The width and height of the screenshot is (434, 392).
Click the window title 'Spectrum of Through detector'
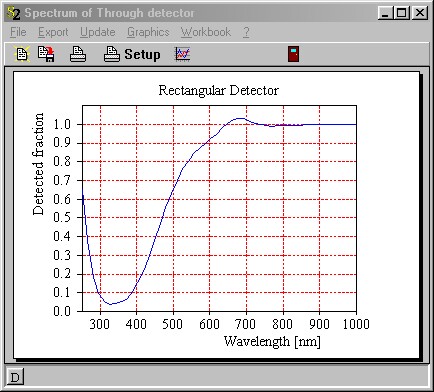[109, 13]
